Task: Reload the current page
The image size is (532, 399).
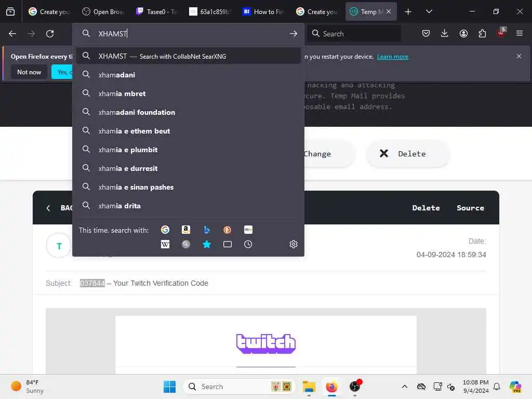Action: tap(50, 34)
